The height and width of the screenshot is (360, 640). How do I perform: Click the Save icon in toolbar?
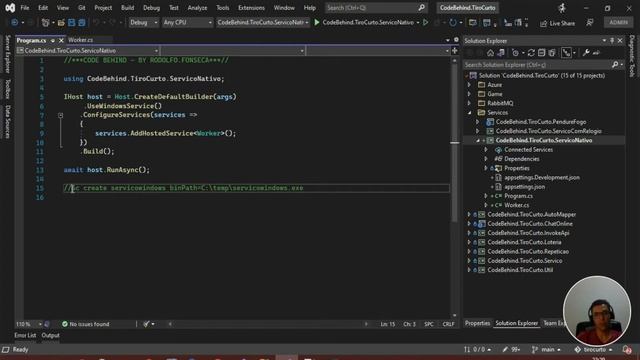pos(71,23)
